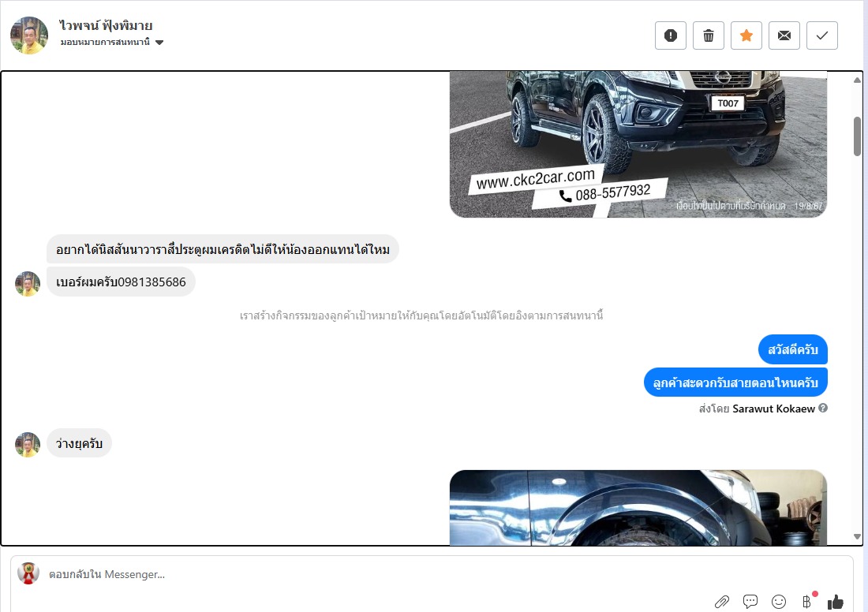Open the assign conversation dropdown

point(112,42)
